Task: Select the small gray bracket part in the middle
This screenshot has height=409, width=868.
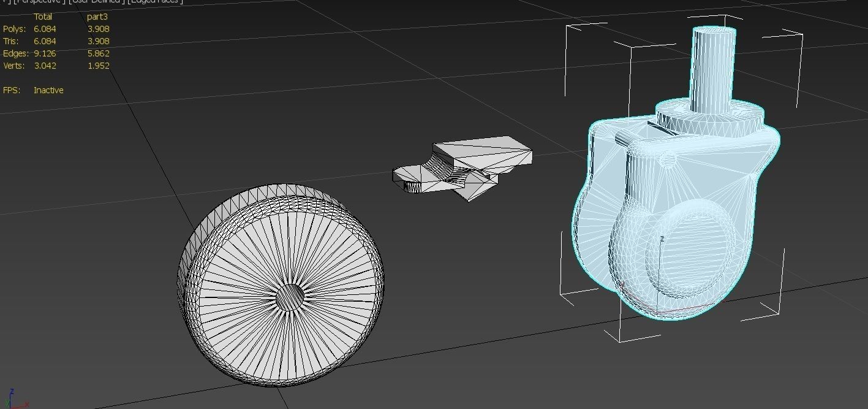Action: (x=462, y=168)
